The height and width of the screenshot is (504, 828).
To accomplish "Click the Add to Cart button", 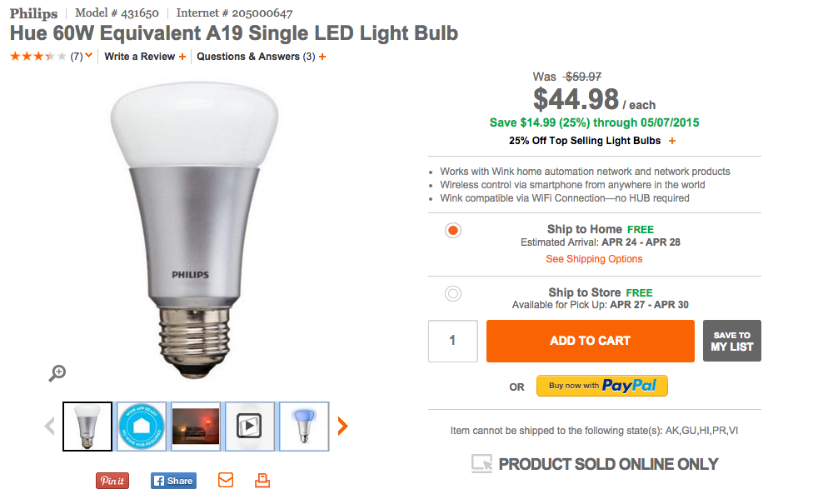I will [590, 341].
